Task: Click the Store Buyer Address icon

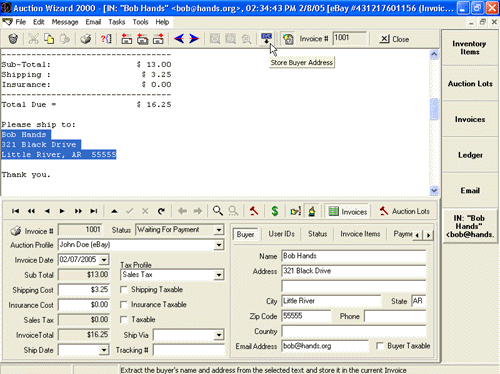Action: 266,39
